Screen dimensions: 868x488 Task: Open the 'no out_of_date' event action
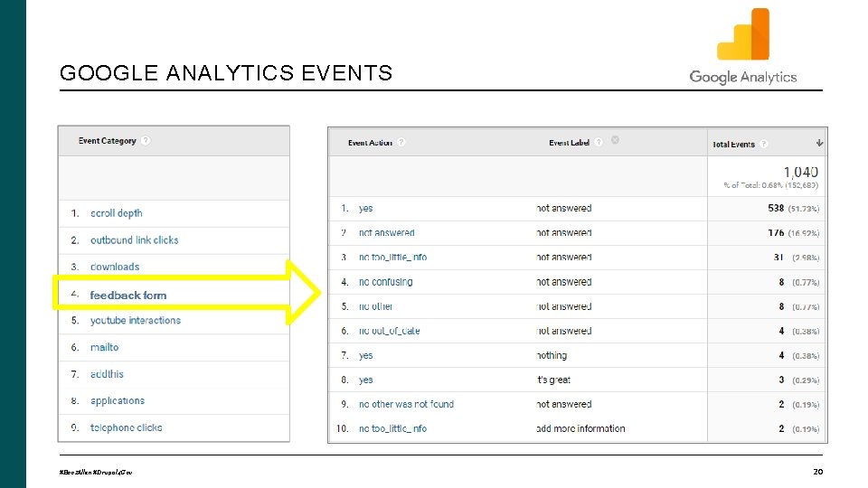pyautogui.click(x=389, y=331)
